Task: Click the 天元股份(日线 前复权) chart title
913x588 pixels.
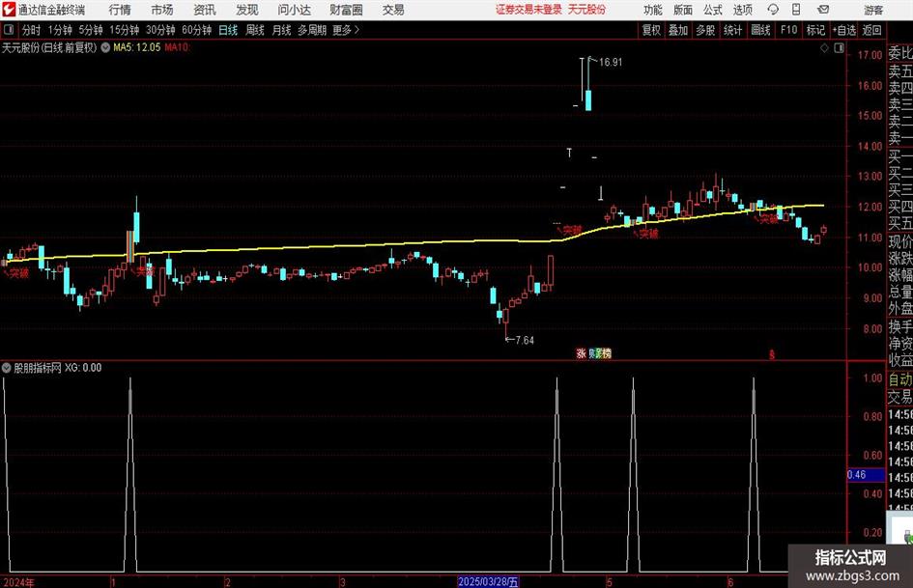Action: [x=49, y=47]
